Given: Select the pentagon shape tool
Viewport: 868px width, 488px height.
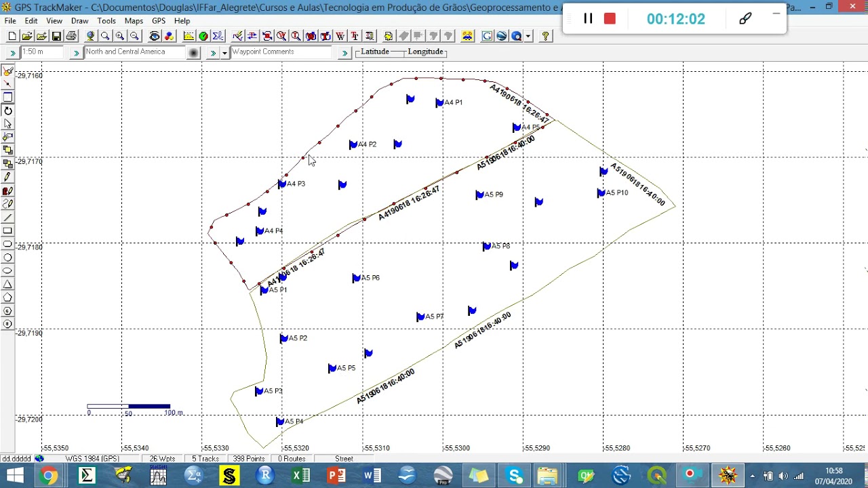Looking at the screenshot, I should click(x=8, y=297).
